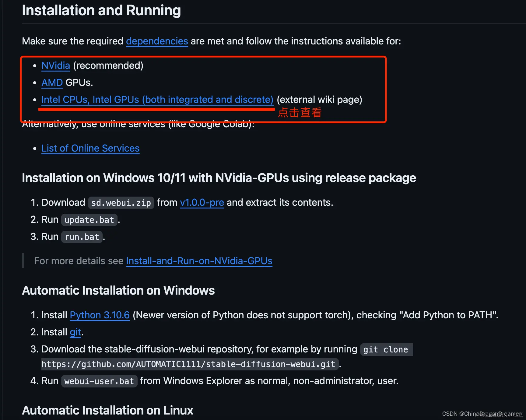The image size is (526, 420).
Task: Open the Python 3.10.6 download link
Action: click(x=100, y=315)
